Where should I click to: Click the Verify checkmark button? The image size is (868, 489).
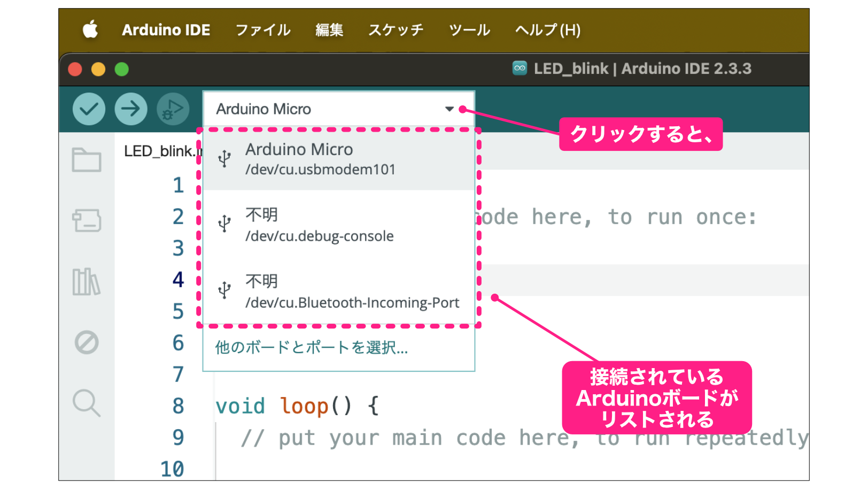tap(89, 109)
